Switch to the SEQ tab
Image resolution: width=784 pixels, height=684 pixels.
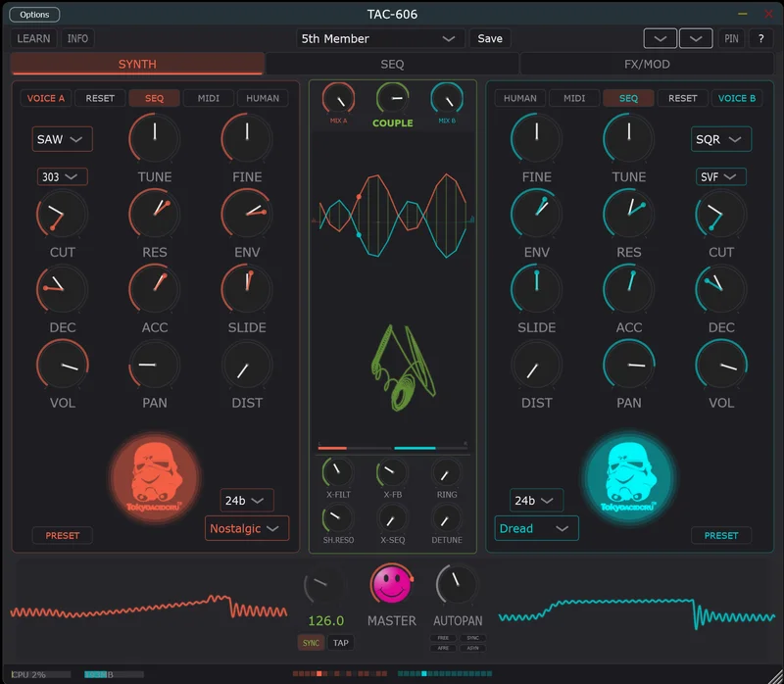392,63
